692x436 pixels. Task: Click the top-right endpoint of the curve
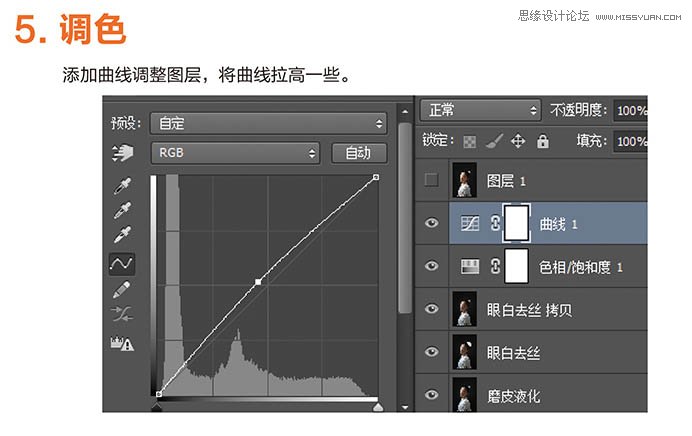376,177
